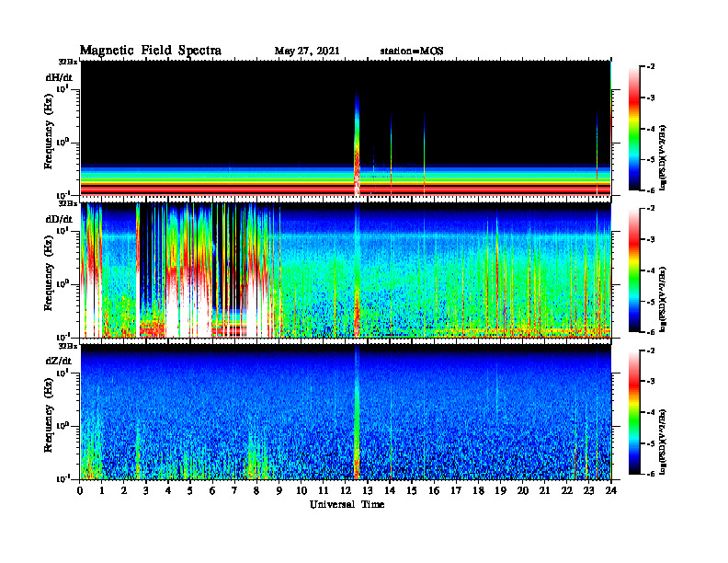Image resolution: width=728 pixels, height=563 pixels.
Task: Click the "-2" value on dH/dt color scale
Action: coord(651,67)
